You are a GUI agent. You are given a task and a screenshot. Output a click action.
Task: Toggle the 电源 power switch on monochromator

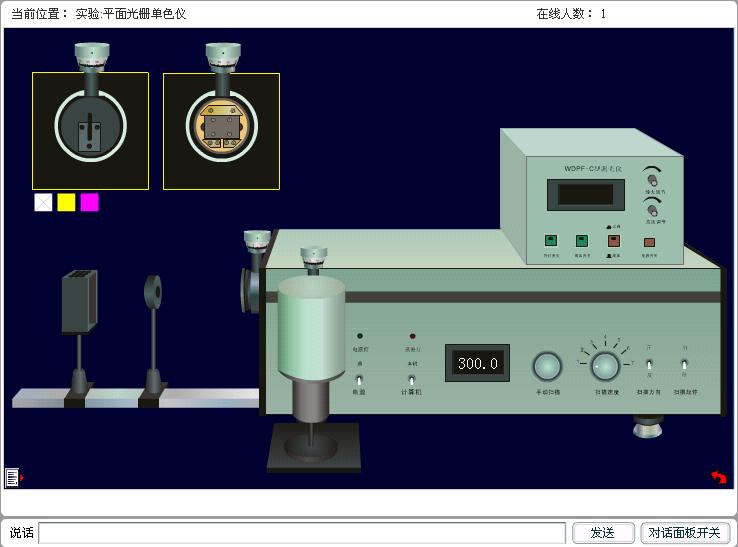coord(359,379)
